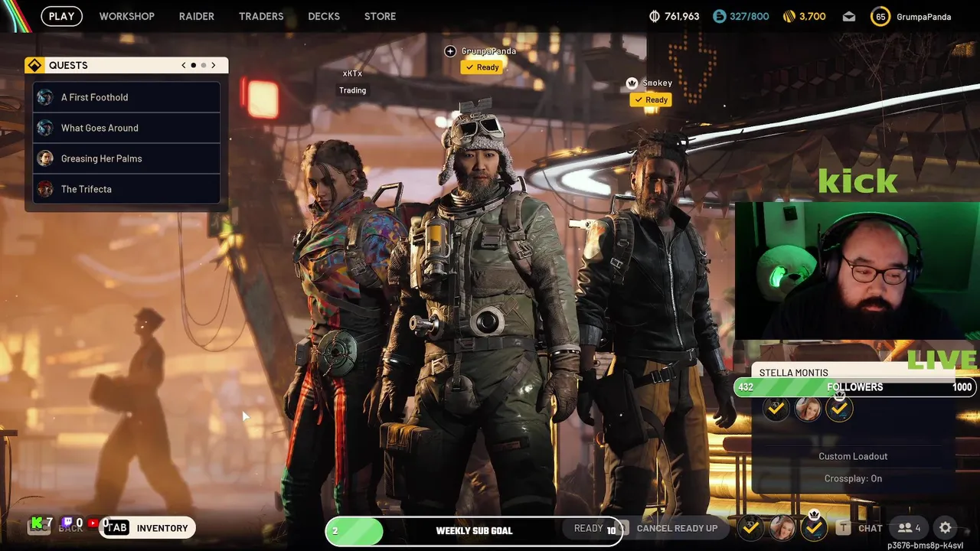Click the A First Foothold quest giver icon
Screen dimensions: 980x551
[x=45, y=97]
